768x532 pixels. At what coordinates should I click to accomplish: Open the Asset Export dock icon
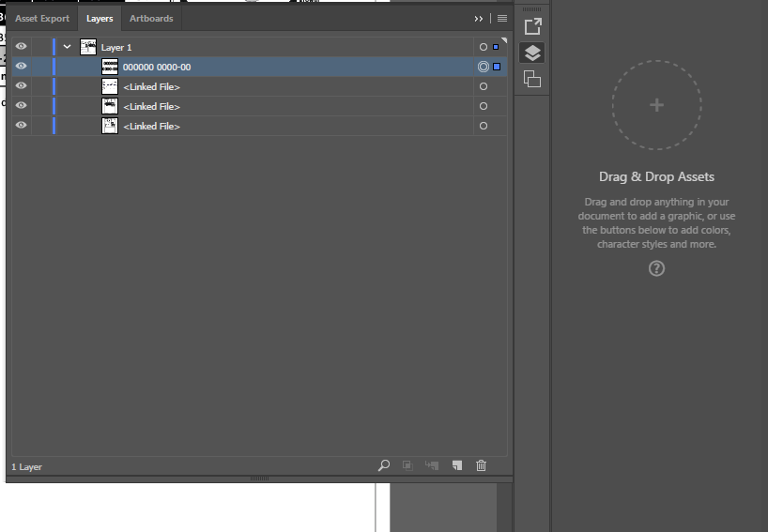click(x=532, y=26)
